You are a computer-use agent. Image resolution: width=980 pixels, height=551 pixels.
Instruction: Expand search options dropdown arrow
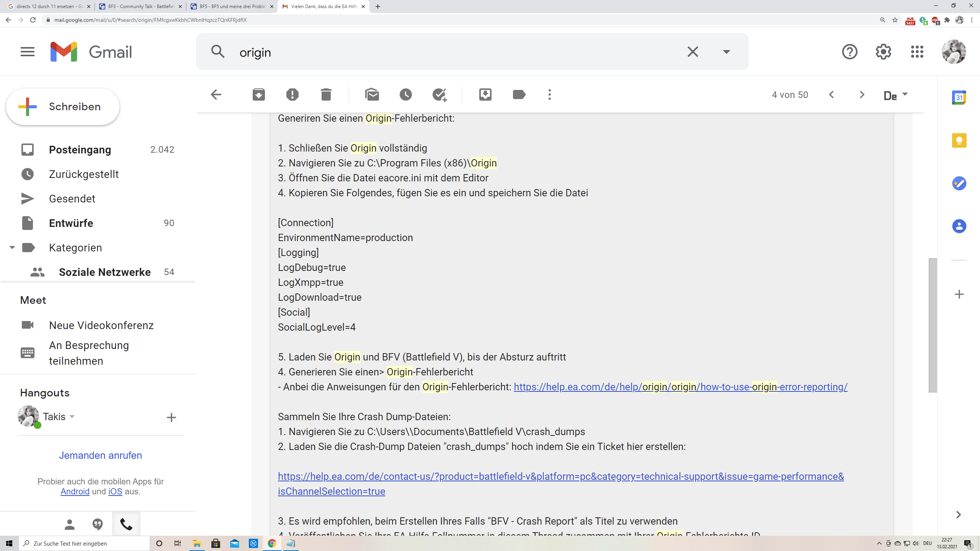tap(726, 52)
